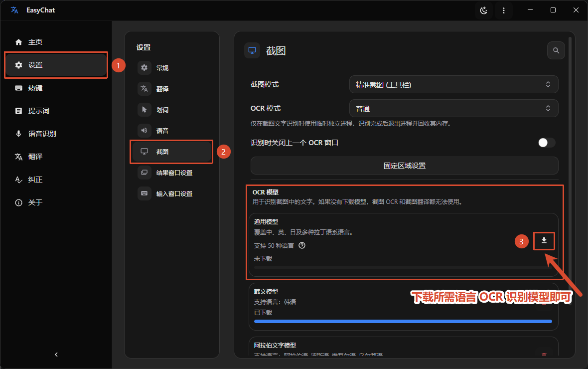The height and width of the screenshot is (369, 588).
Task: Click the 韩文模型 blue progress bar
Action: pyautogui.click(x=403, y=321)
